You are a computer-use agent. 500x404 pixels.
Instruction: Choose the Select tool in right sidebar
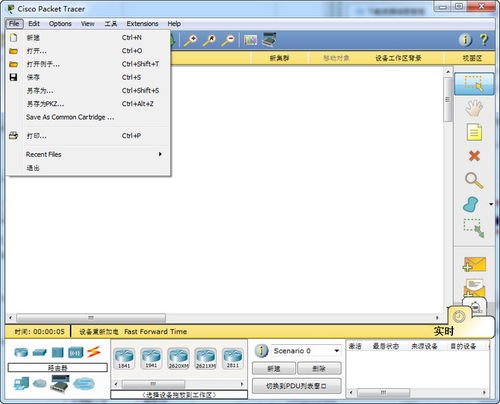pyautogui.click(x=474, y=84)
